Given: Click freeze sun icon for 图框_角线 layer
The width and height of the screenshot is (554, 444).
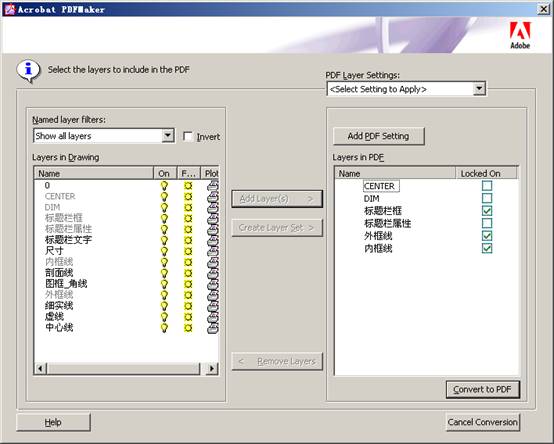Looking at the screenshot, I should [x=188, y=284].
